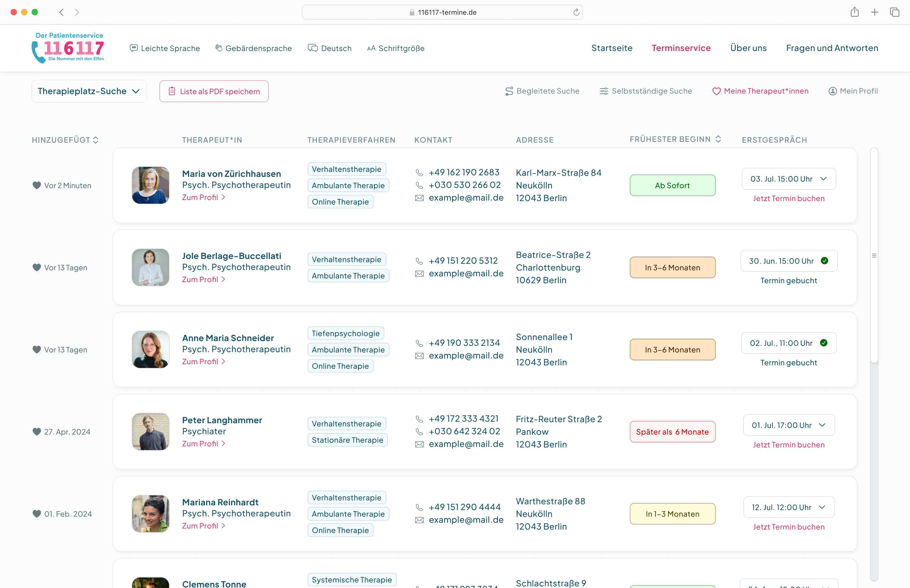Image resolution: width=910 pixels, height=588 pixels.
Task: Toggle the favorite heart next to 01. Feb. 2024
Action: coord(37,514)
